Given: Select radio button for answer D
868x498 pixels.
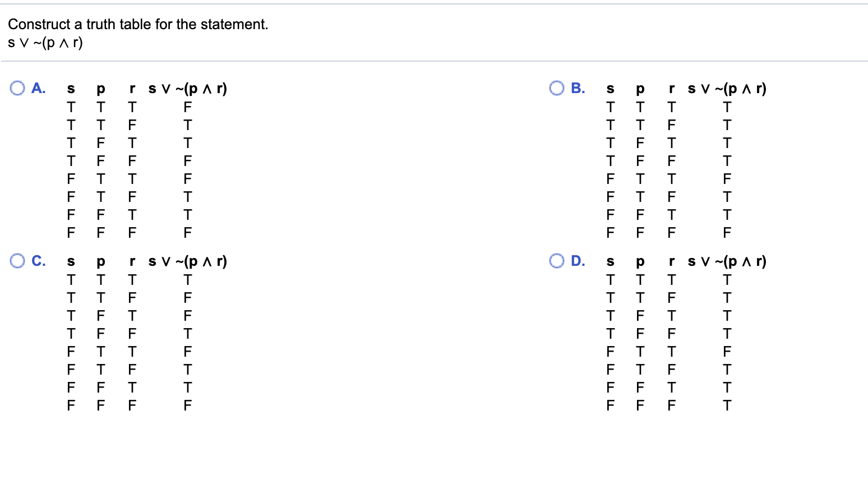Looking at the screenshot, I should (556, 260).
